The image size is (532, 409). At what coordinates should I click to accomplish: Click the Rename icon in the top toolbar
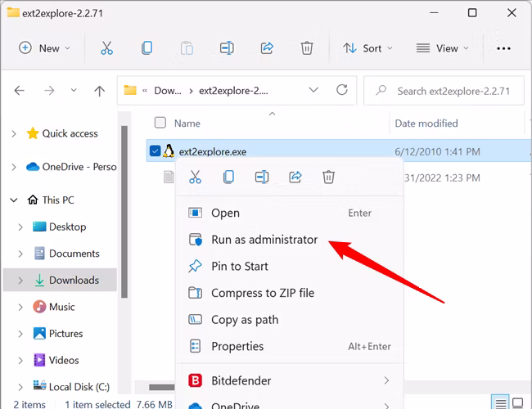coord(227,48)
